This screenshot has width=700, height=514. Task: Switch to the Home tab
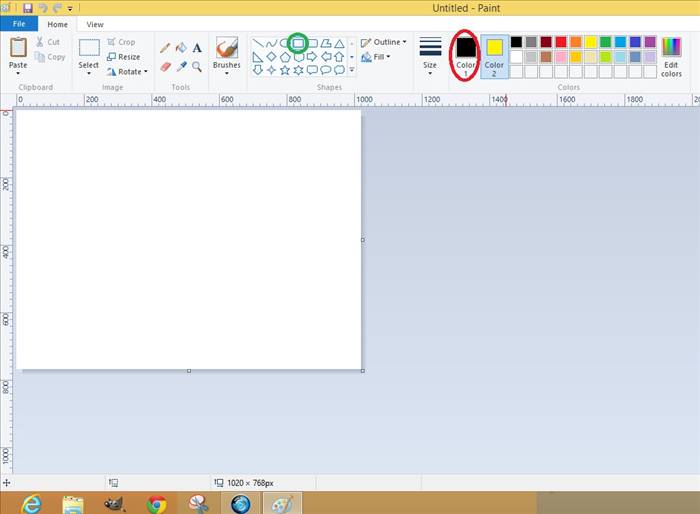[58, 24]
